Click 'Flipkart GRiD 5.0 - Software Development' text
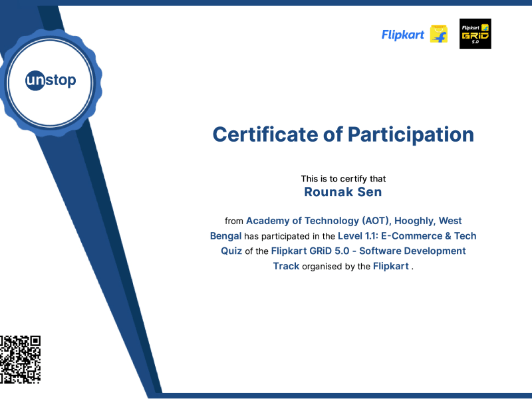Viewport: 532px width, 399px height. pyautogui.click(x=368, y=251)
